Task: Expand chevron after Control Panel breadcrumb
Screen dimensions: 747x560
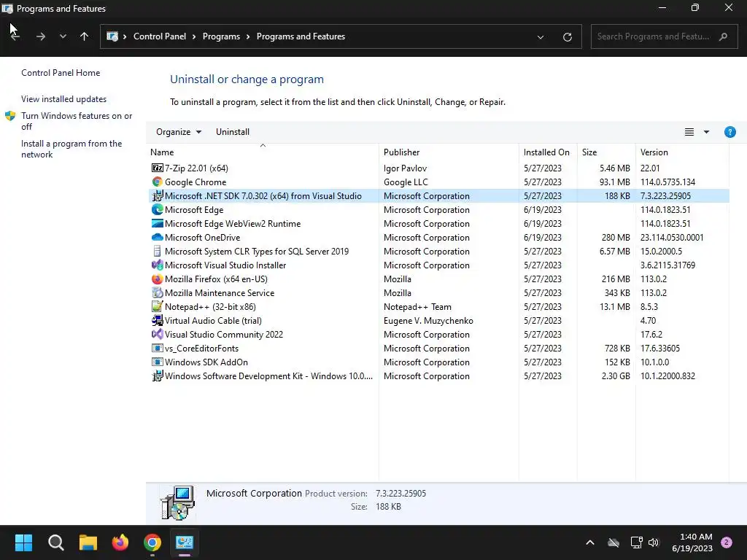Action: click(x=194, y=36)
